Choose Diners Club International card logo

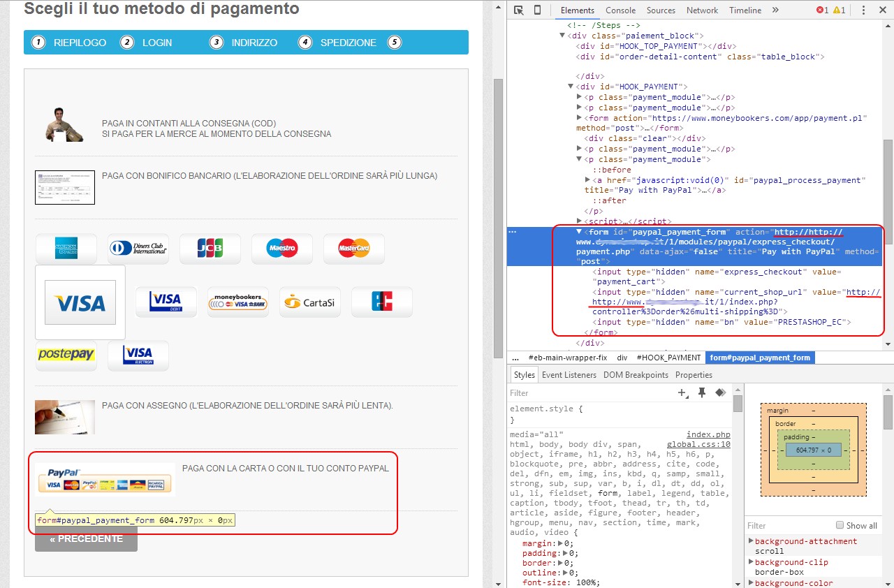[138, 248]
